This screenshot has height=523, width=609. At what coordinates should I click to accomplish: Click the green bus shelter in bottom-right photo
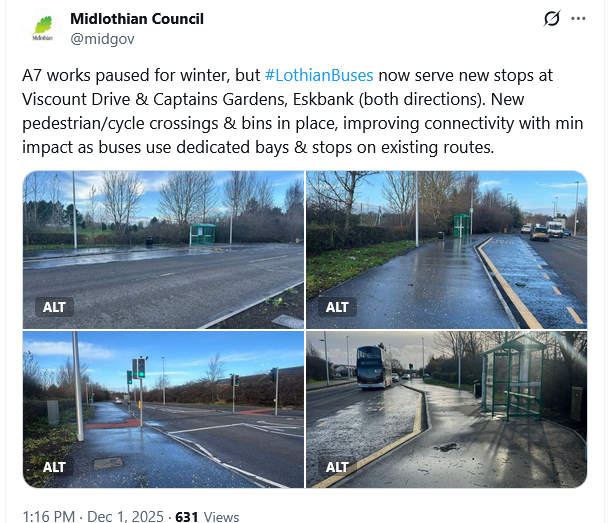(513, 379)
